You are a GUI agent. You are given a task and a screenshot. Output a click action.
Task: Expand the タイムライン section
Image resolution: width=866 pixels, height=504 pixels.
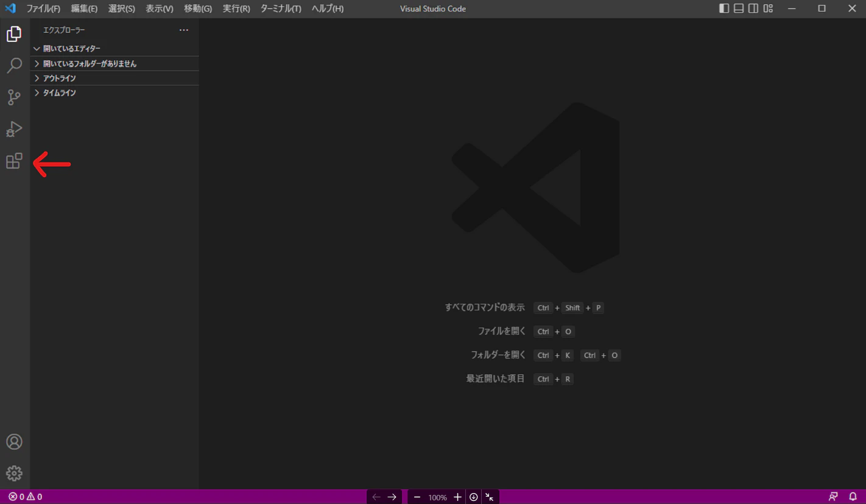coord(114,93)
